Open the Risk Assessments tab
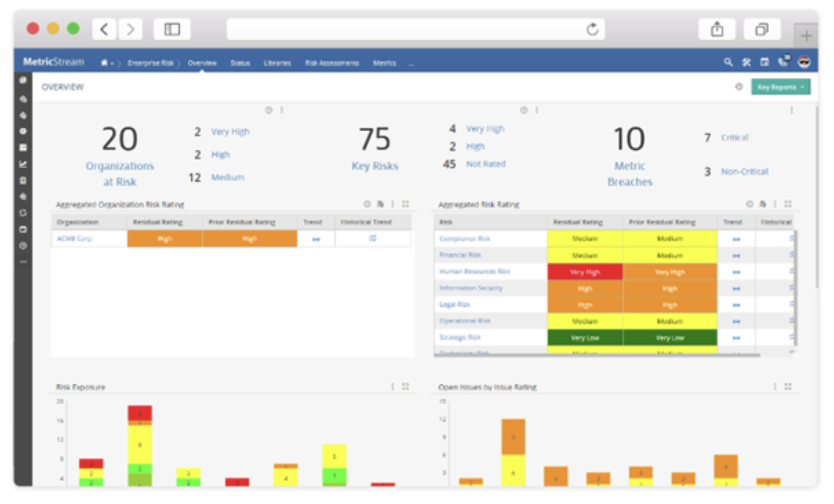Screen dimensions: 834x504 [331, 63]
